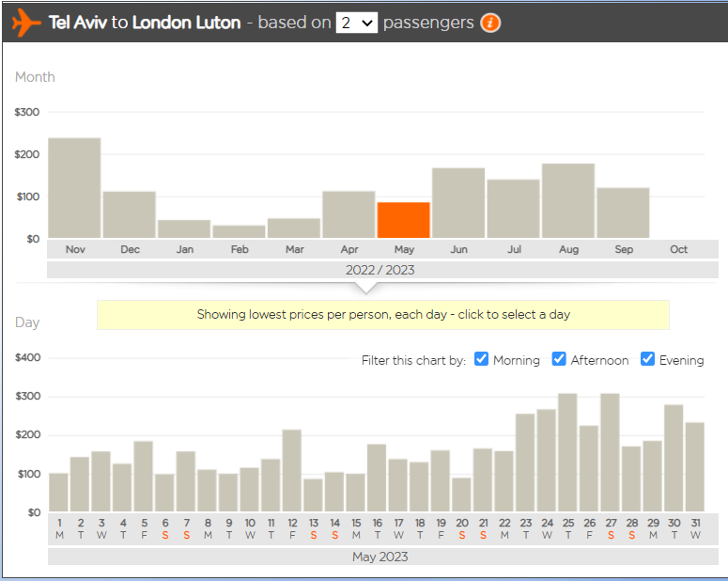The image size is (728, 581).
Task: Select the November price bar
Action: pos(74,188)
